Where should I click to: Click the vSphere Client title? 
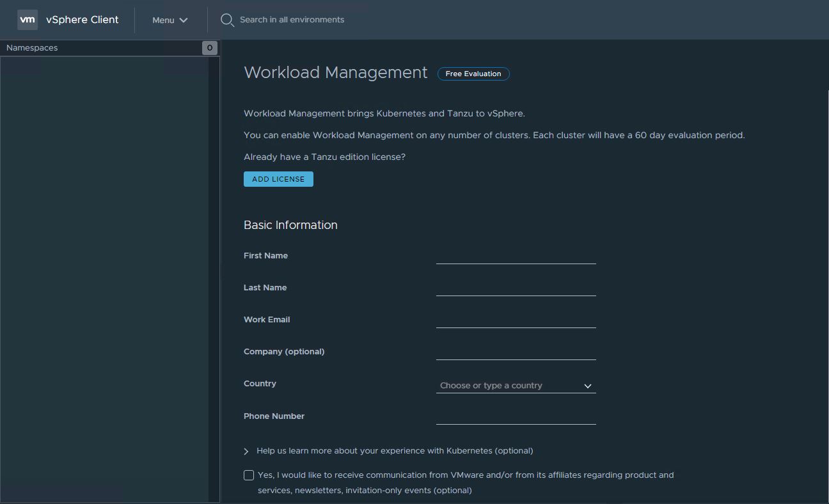[x=82, y=20]
